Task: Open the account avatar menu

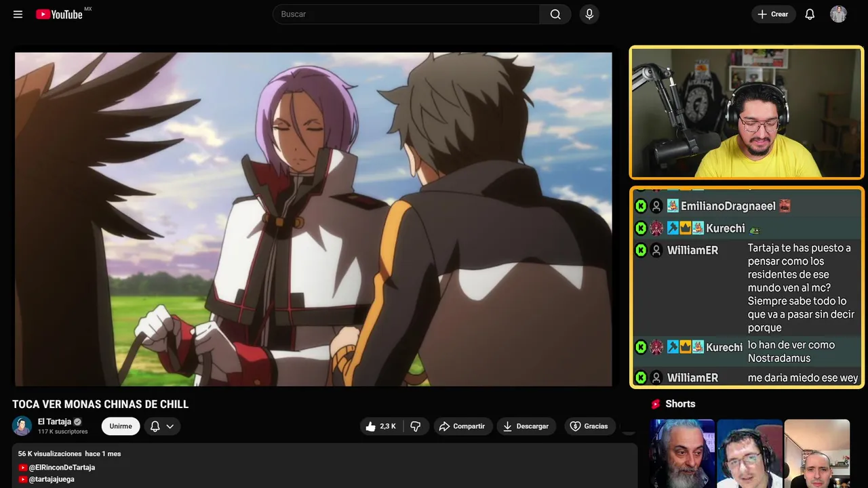Action: click(838, 14)
